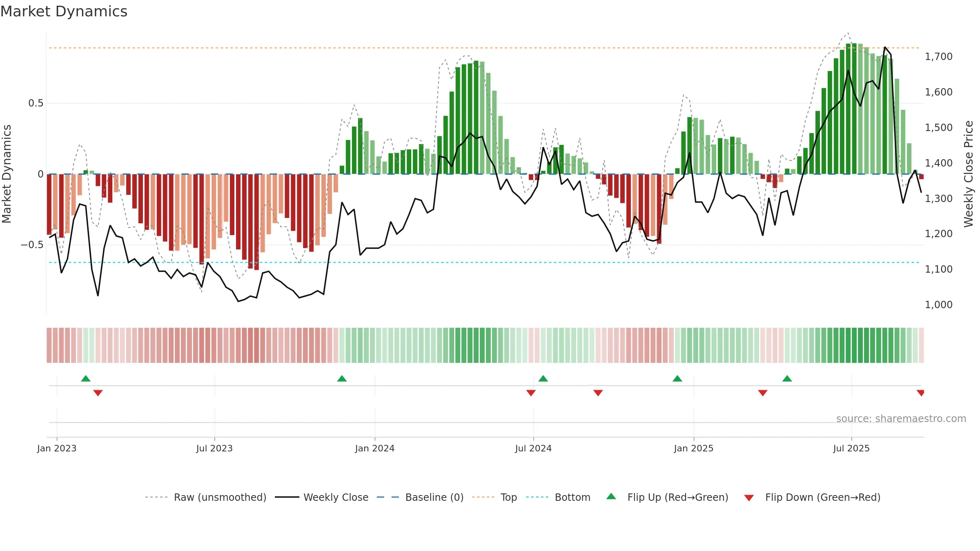Click the 1,700 price axis tick
The width and height of the screenshot is (980, 551).
[x=939, y=57]
